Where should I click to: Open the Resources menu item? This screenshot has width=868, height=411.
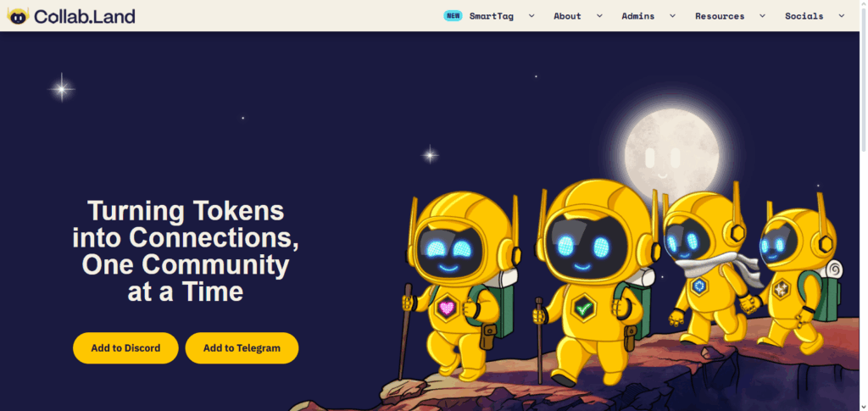coord(720,16)
